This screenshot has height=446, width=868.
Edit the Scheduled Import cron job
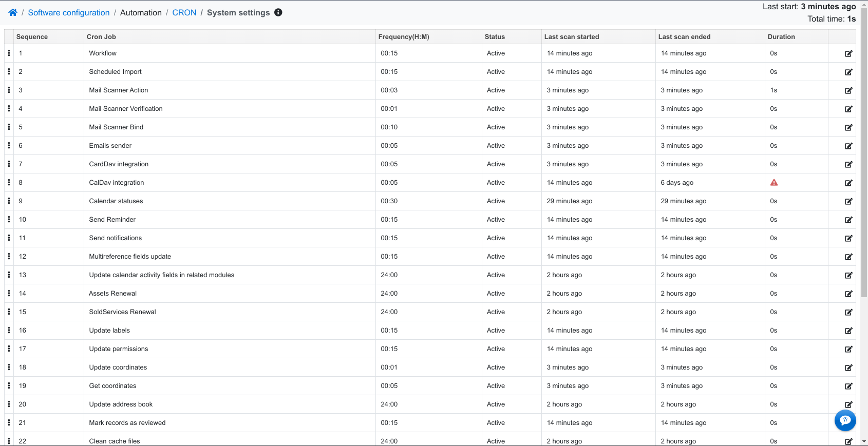point(848,72)
